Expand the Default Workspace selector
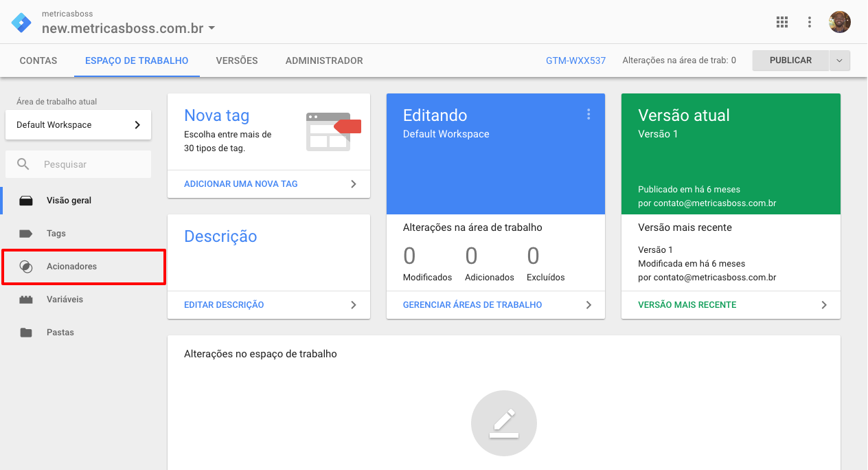The width and height of the screenshot is (868, 470). click(78, 125)
